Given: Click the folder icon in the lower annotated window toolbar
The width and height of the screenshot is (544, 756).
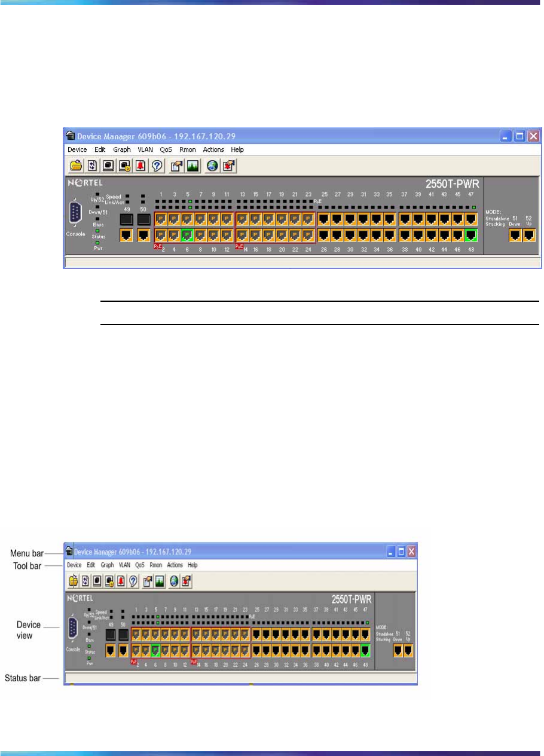Looking at the screenshot, I should click(x=72, y=580).
